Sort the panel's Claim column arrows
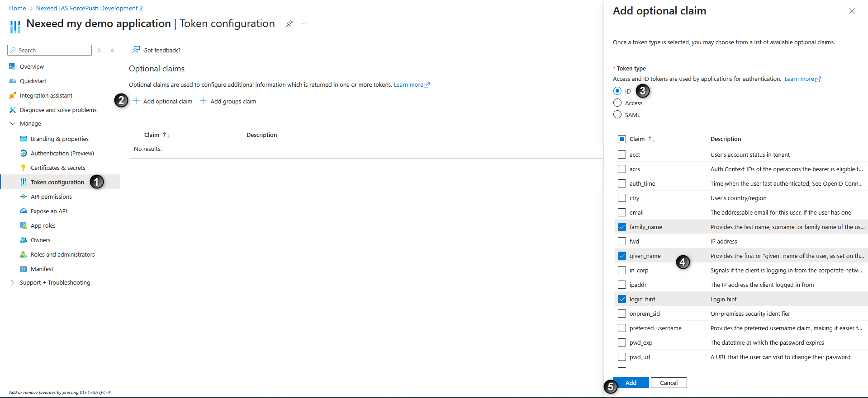The width and height of the screenshot is (868, 398). click(651, 139)
